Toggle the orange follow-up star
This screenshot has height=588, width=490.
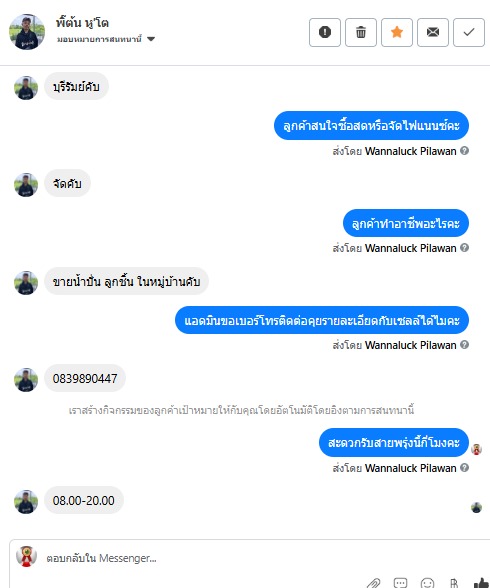tap(397, 32)
